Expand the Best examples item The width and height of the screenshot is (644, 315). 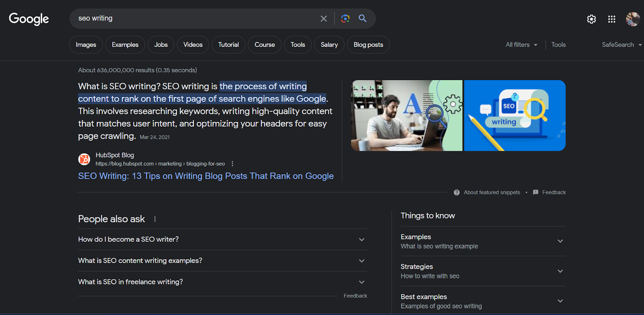483,301
